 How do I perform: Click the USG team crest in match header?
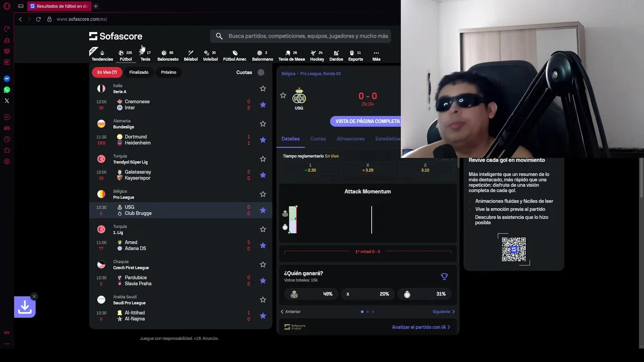coord(299,96)
